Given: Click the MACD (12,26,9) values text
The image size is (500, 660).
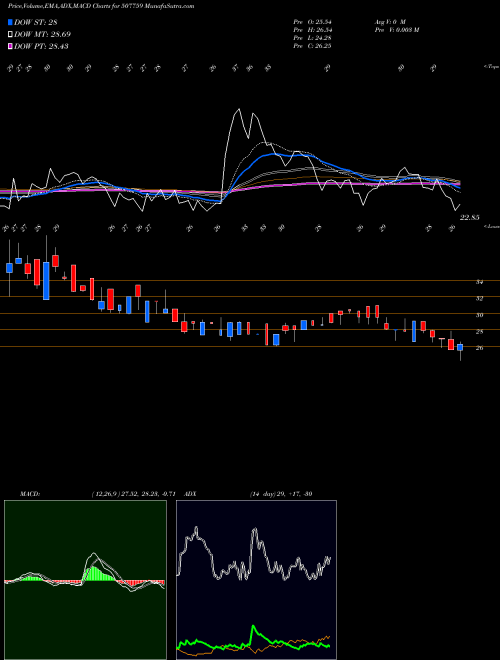Looking at the screenshot, I should click(x=136, y=494).
